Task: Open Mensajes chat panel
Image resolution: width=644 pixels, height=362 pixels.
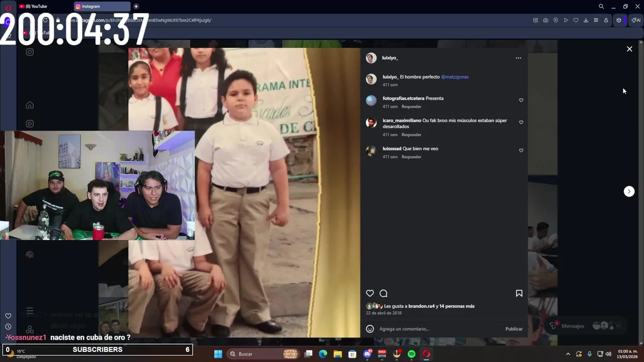Action: tap(573, 326)
